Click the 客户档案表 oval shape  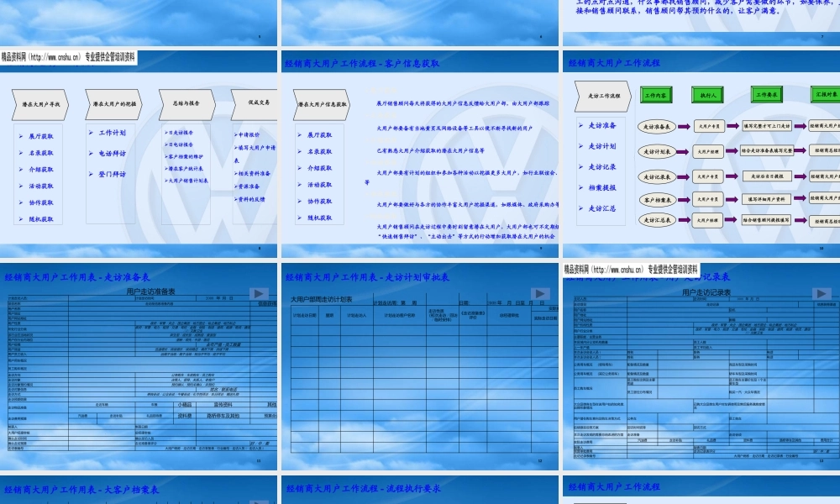pyautogui.click(x=657, y=200)
